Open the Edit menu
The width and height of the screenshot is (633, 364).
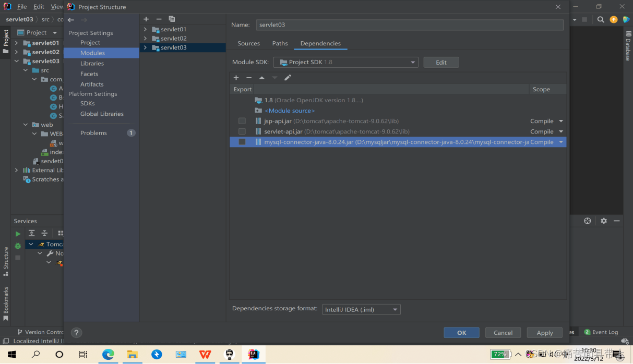tap(39, 7)
